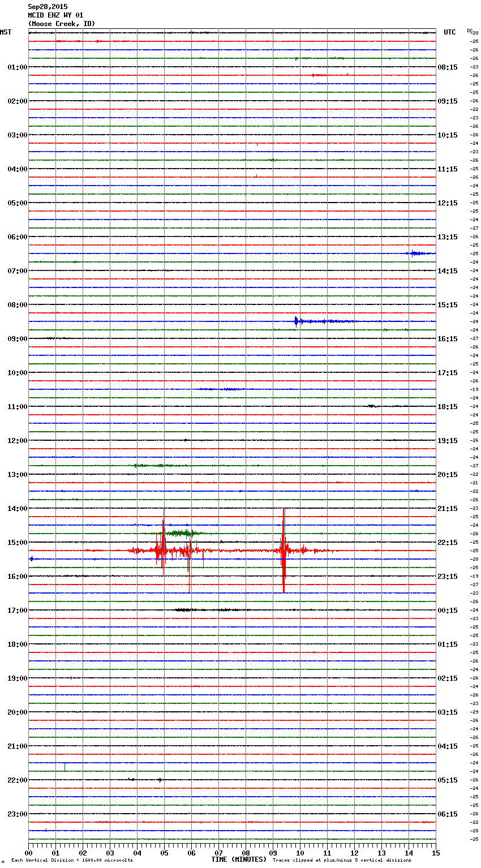Click the 00:15 UTC time label
The image size is (481, 868).
(448, 611)
